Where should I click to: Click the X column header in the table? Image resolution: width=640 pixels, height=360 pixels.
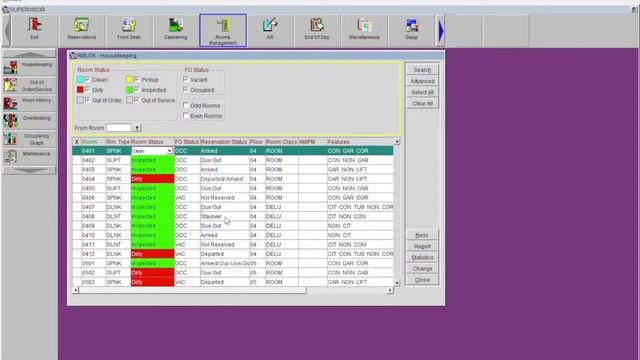click(76, 142)
